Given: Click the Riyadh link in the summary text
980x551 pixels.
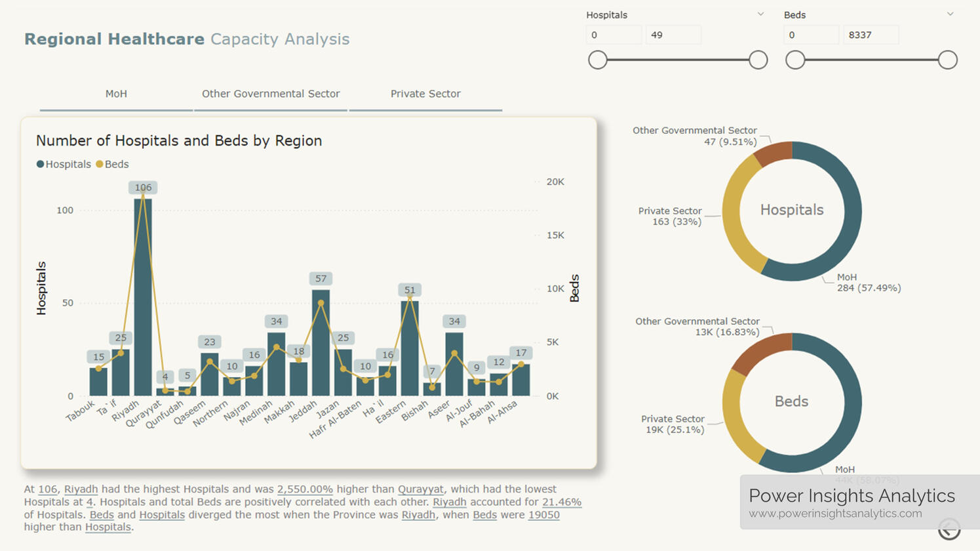Looking at the screenshot, I should (x=81, y=489).
